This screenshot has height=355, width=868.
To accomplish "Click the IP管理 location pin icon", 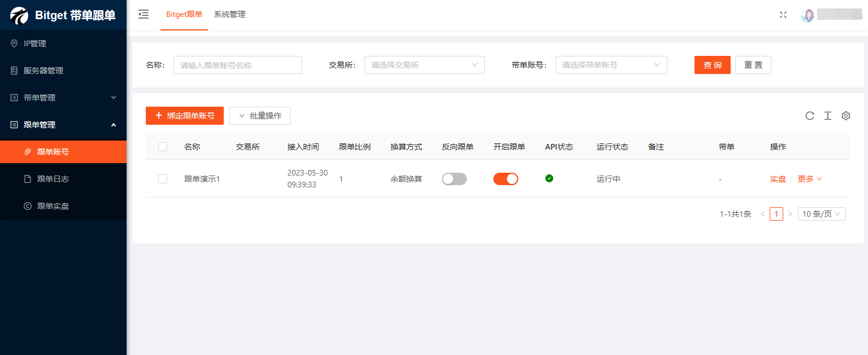I will tap(14, 43).
